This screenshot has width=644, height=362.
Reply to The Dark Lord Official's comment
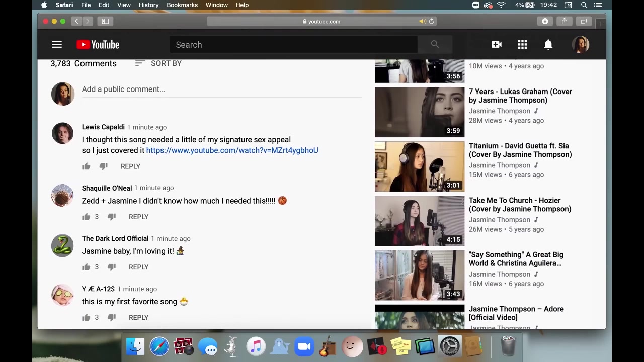pyautogui.click(x=138, y=267)
